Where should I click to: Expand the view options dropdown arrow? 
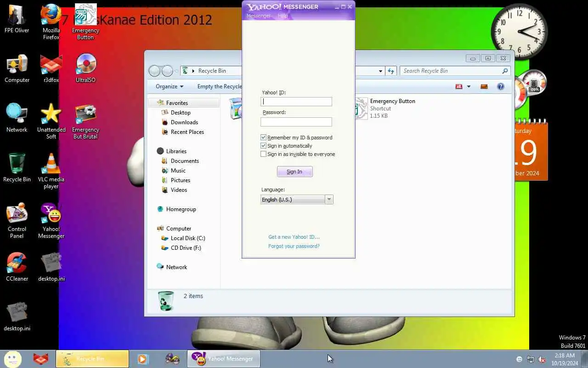(x=469, y=86)
